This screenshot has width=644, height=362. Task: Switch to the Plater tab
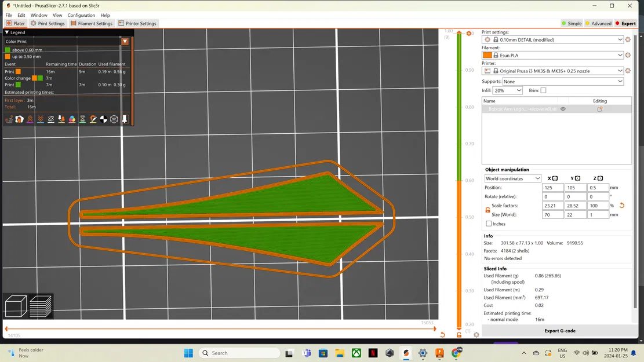click(16, 23)
